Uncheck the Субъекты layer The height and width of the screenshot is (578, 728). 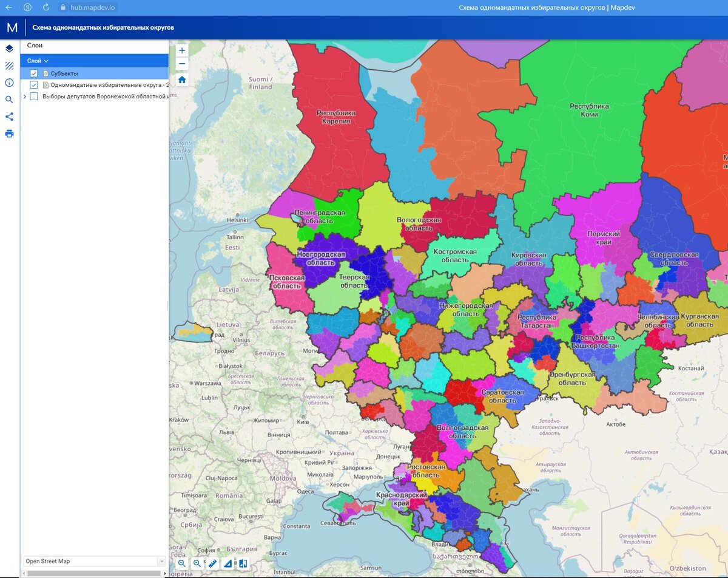(33, 72)
